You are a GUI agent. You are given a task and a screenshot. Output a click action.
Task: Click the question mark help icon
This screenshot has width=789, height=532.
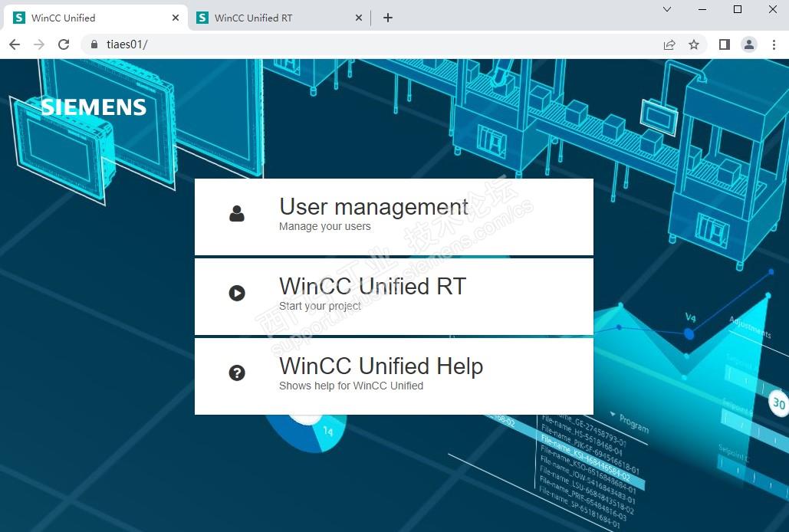click(237, 373)
